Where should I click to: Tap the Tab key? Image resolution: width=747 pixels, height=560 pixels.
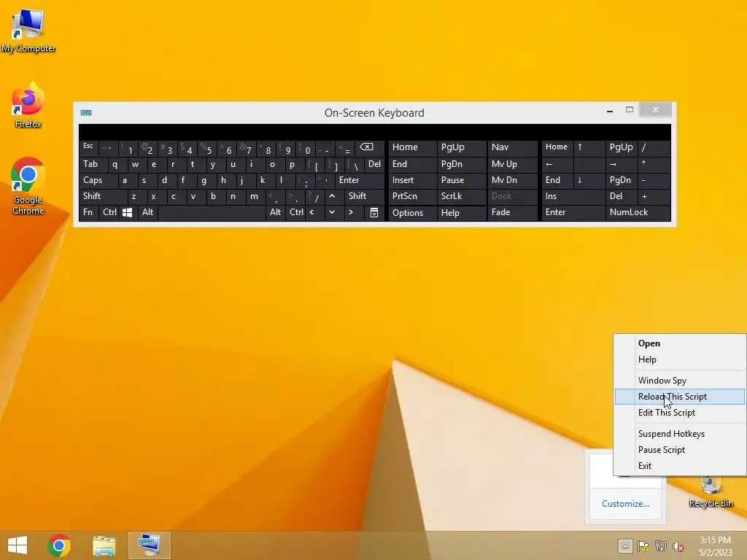click(93, 164)
